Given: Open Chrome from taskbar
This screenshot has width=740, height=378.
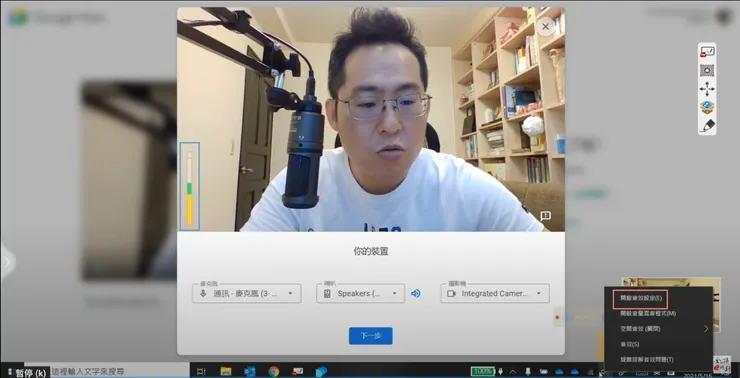Looking at the screenshot, I should [x=273, y=371].
